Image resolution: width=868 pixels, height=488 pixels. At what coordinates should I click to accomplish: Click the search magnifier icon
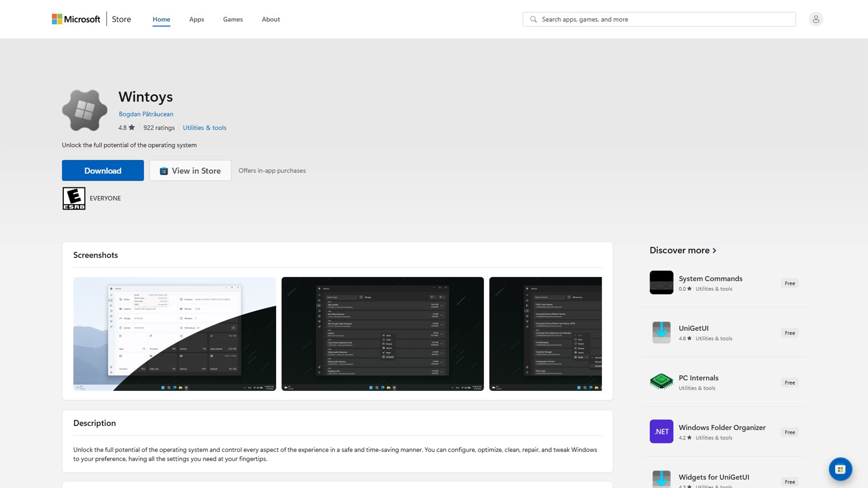point(533,19)
